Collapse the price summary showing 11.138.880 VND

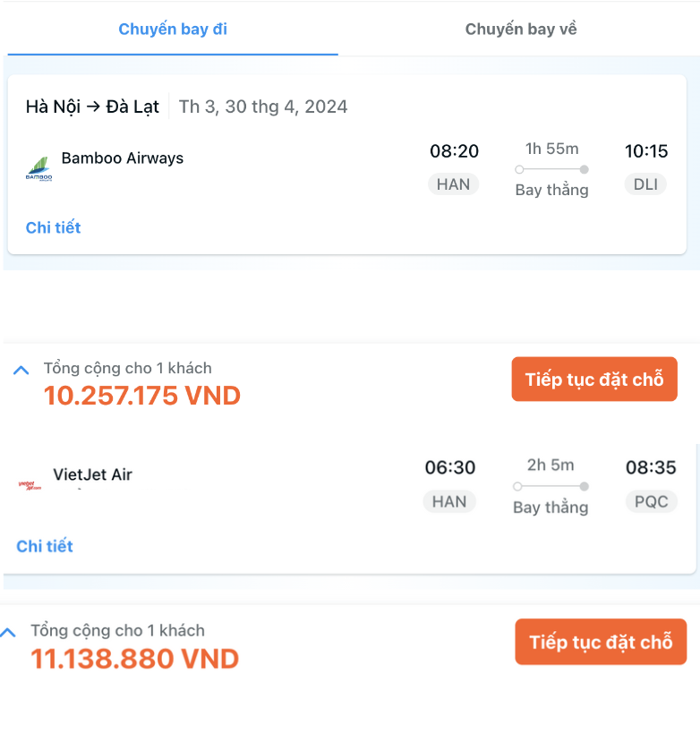(10, 631)
